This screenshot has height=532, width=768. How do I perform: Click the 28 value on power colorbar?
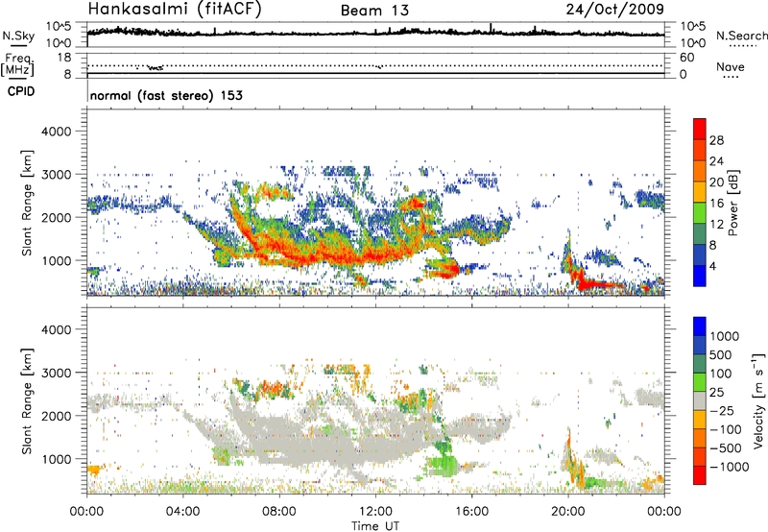(716, 140)
